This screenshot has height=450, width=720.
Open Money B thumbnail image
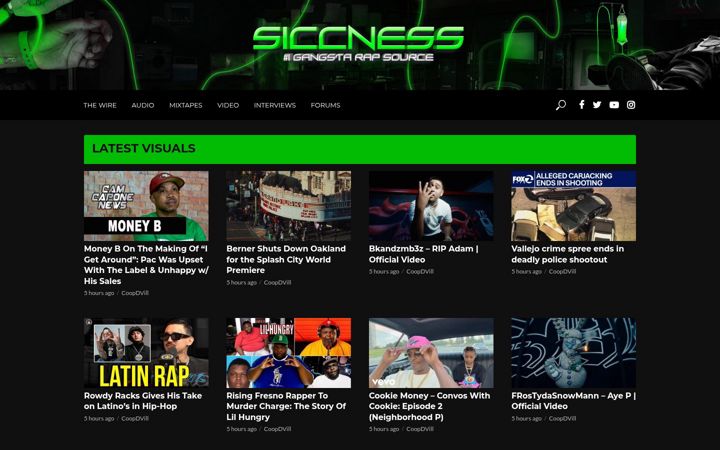(146, 206)
